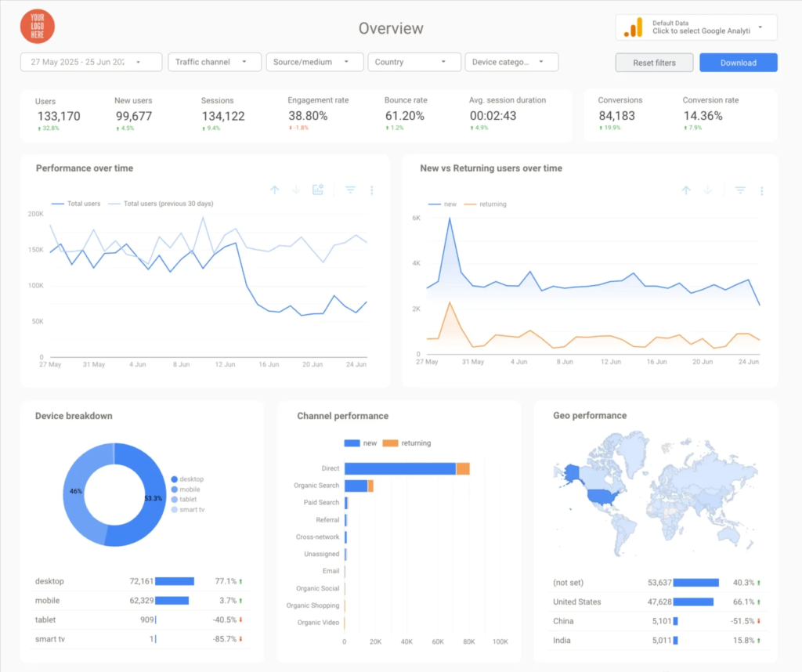Click the Google Analytics orange bar icon
Screen dimensions: 802x672
coord(633,27)
